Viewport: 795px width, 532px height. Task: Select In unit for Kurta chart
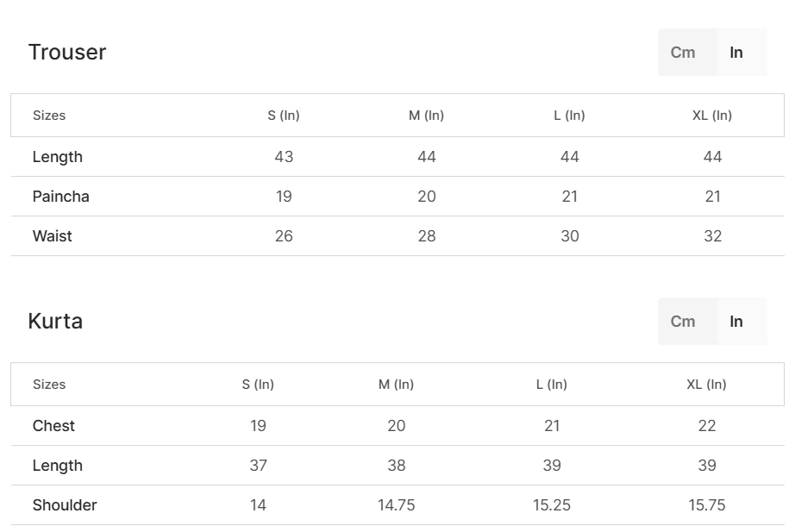736,322
